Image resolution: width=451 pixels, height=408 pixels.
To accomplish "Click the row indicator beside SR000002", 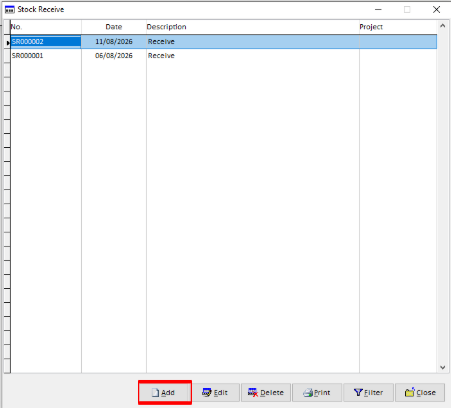I will 7,42.
